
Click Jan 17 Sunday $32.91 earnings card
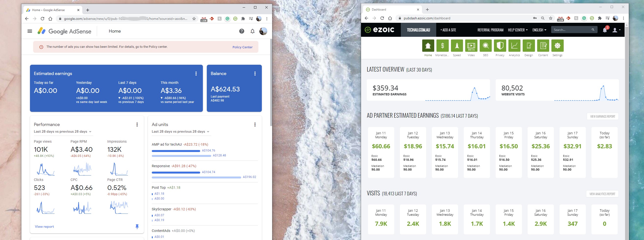[x=572, y=152]
